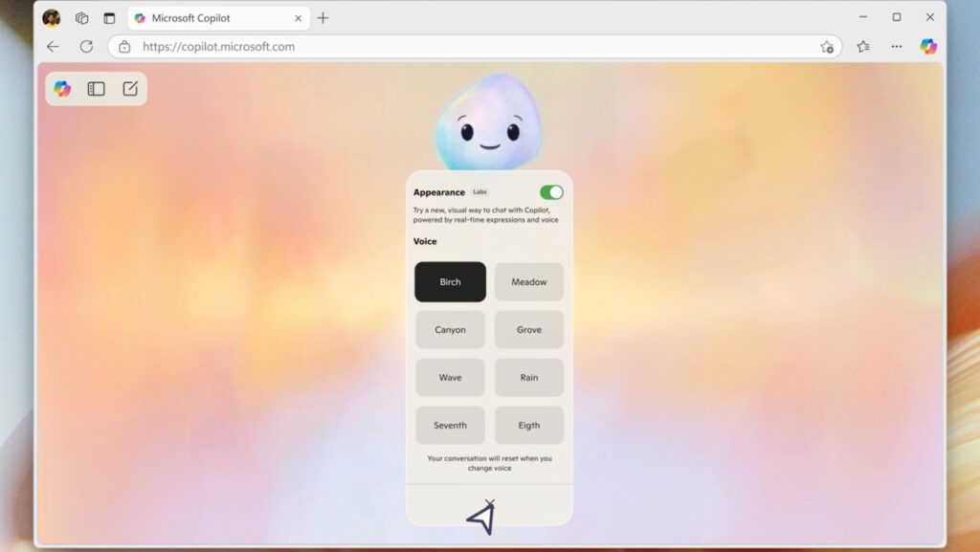Screen dimensions: 980x552
Task: Open the favorites list
Action: coord(863,46)
